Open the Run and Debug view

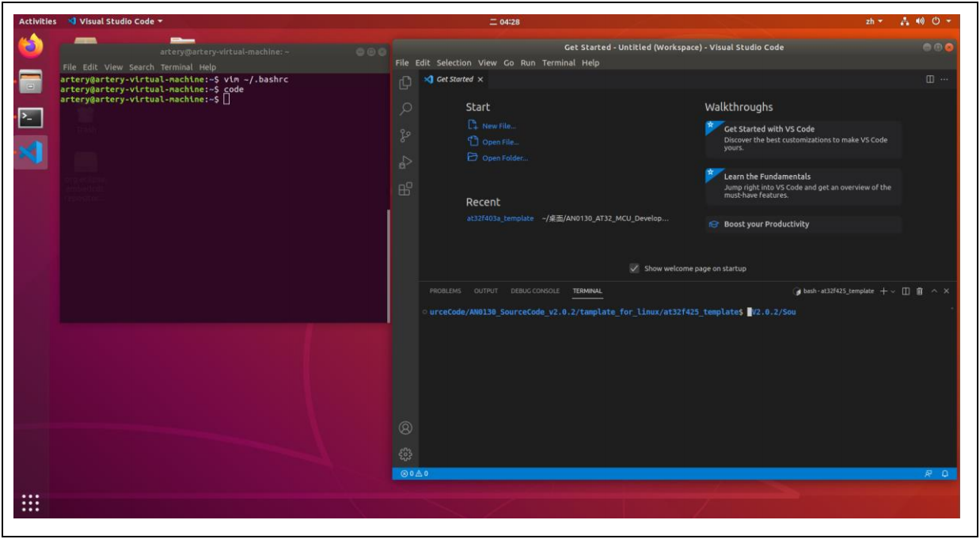point(405,162)
